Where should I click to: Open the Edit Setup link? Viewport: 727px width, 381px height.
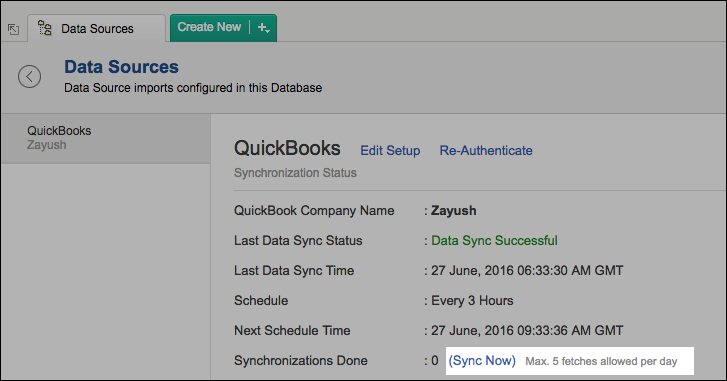point(390,151)
